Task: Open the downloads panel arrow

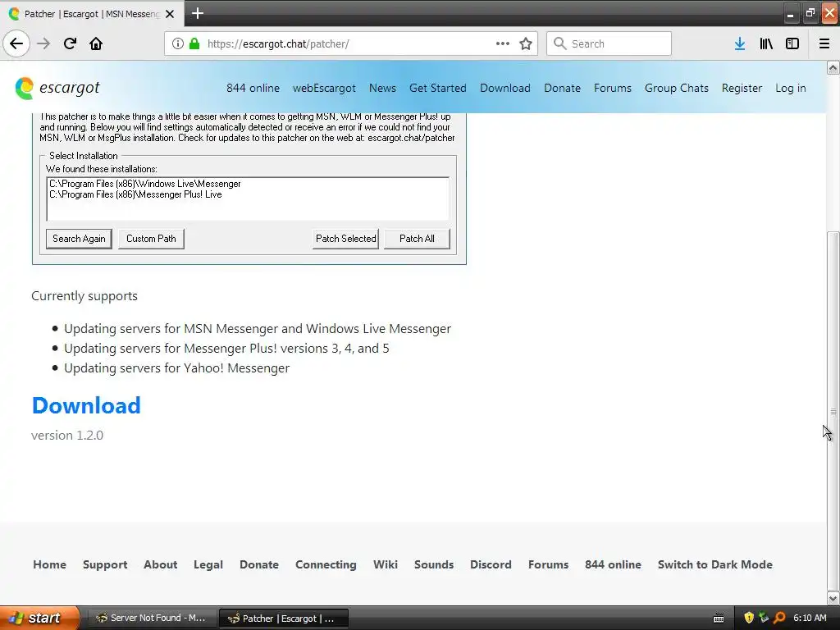Action: [740, 43]
